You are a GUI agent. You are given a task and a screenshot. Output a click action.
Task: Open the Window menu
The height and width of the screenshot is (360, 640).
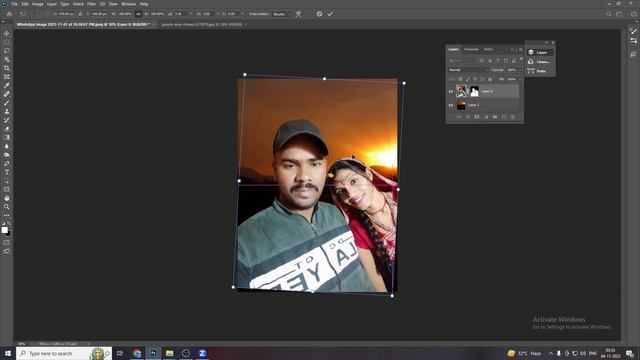pos(128,4)
